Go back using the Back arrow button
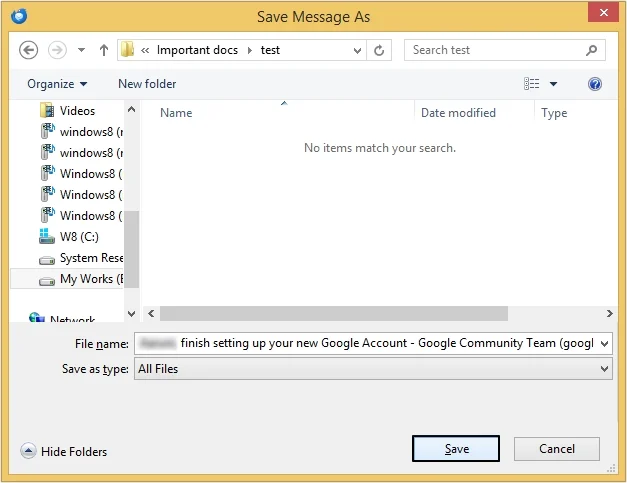 (x=28, y=50)
